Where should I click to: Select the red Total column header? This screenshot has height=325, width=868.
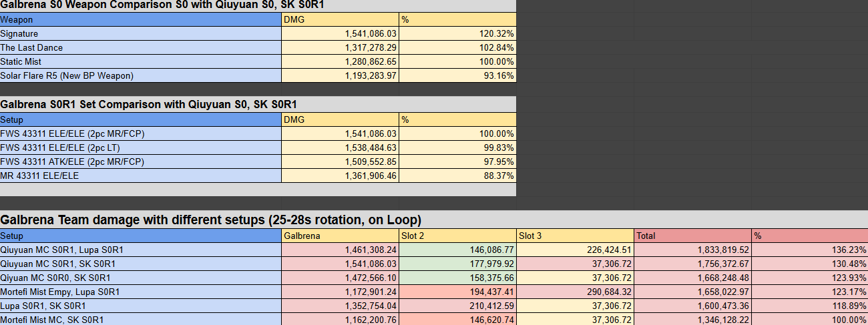click(692, 236)
